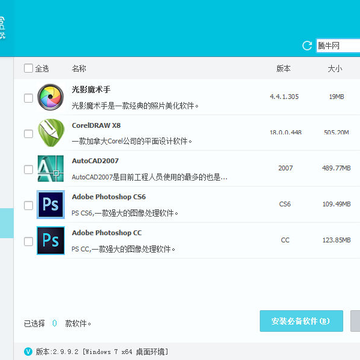Click the 名称 column header
Screen dimensions: 360x360
(79, 69)
